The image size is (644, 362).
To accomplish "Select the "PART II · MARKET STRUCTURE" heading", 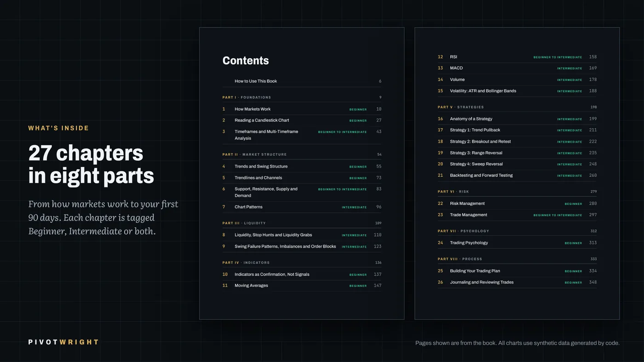I will click(254, 155).
